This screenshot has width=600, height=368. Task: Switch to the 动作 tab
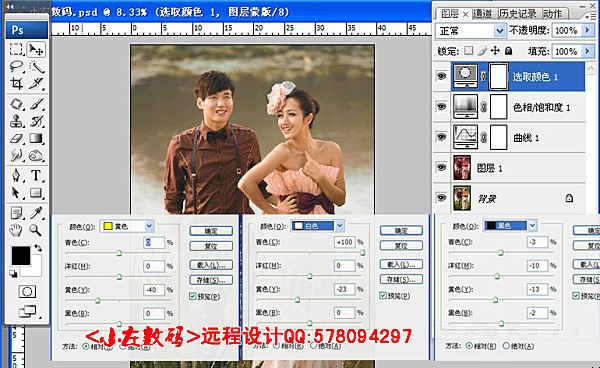(x=553, y=14)
